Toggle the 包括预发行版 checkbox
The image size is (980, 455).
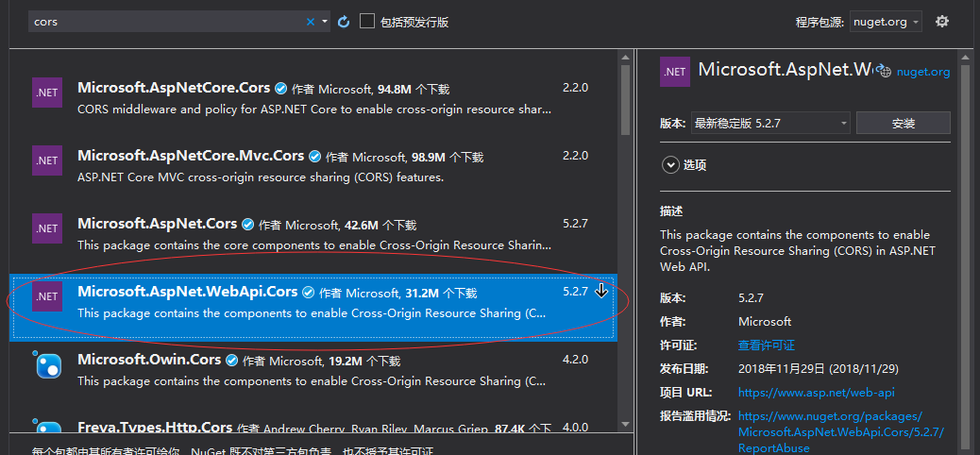pos(367,22)
